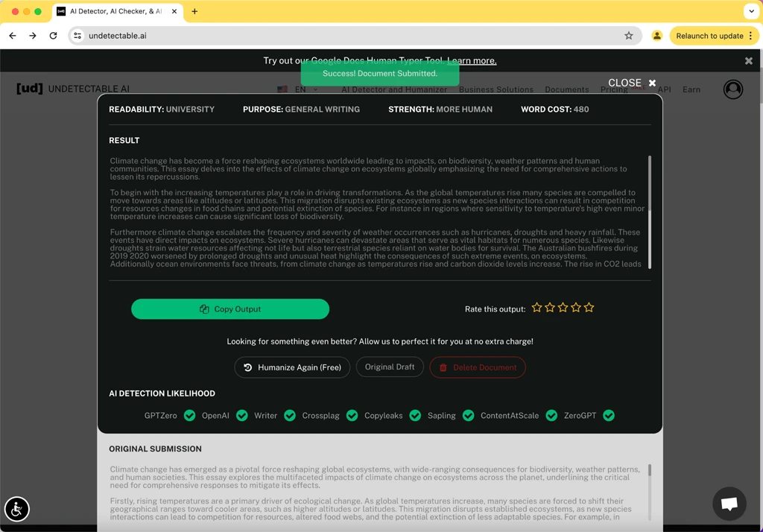The height and width of the screenshot is (532, 763).
Task: Click the OpenAI green check icon
Action: tap(242, 416)
